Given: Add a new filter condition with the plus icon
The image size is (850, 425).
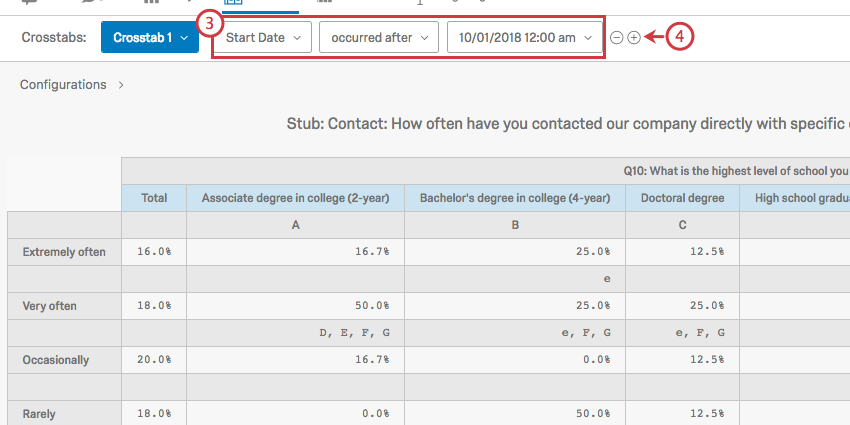Looking at the screenshot, I should pos(634,37).
